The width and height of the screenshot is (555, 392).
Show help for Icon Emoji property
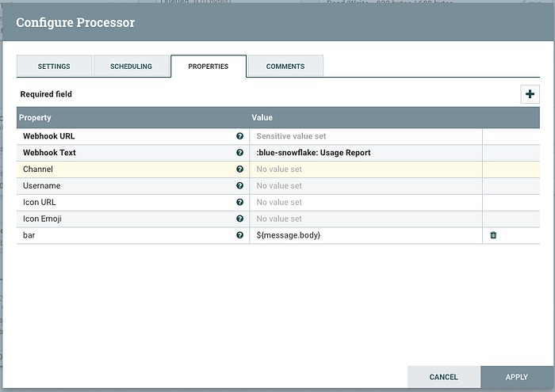pyautogui.click(x=239, y=219)
